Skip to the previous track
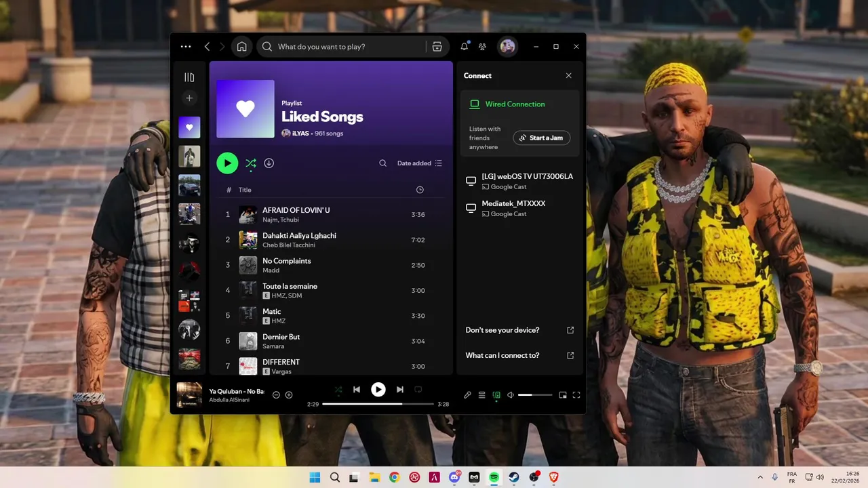 tap(357, 390)
